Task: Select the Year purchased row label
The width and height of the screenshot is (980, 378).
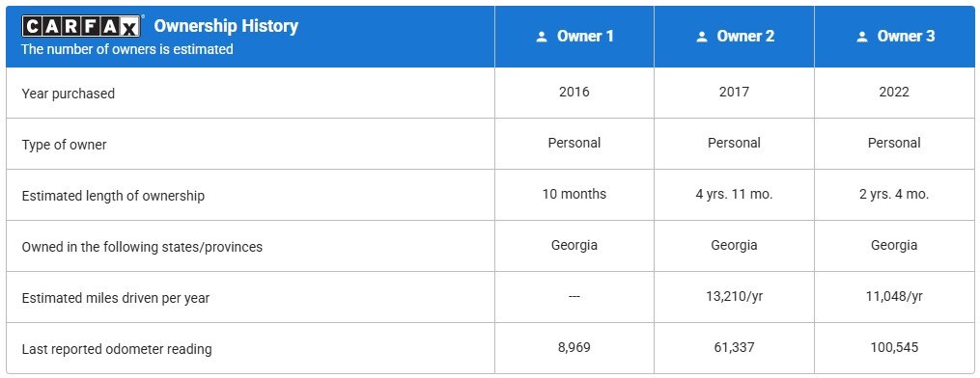Action: point(69,94)
